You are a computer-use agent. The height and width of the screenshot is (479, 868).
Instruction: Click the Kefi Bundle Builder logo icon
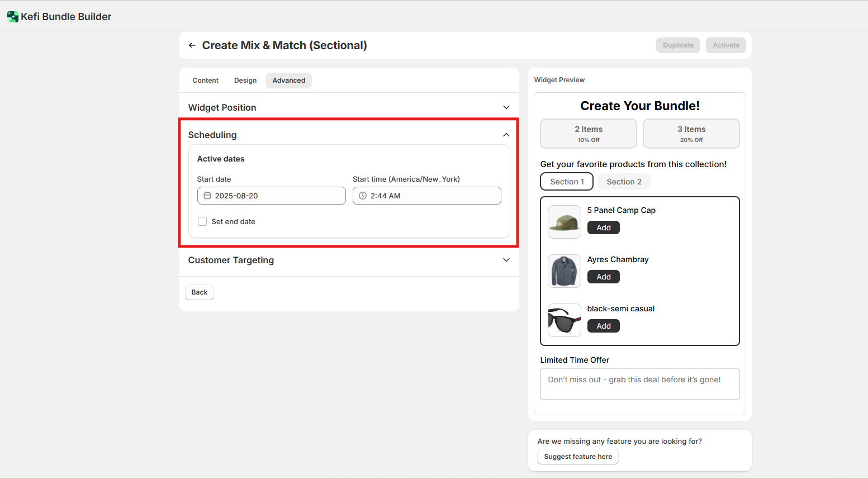(12, 17)
